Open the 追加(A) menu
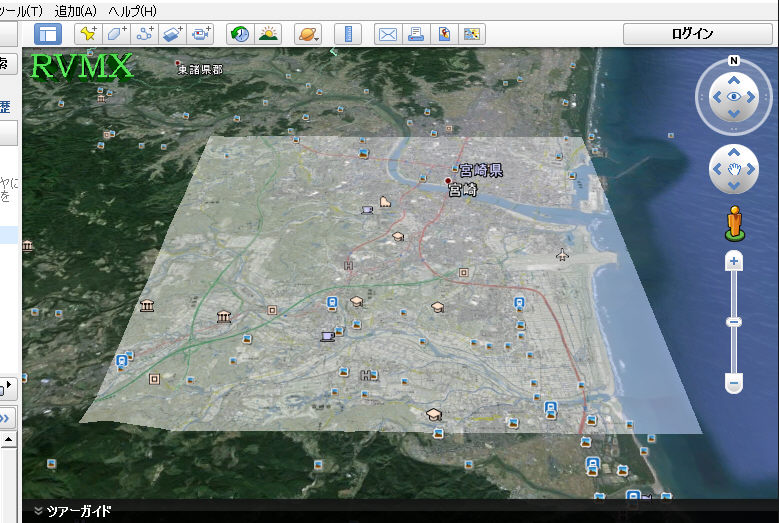The image size is (779, 523). 78,10
